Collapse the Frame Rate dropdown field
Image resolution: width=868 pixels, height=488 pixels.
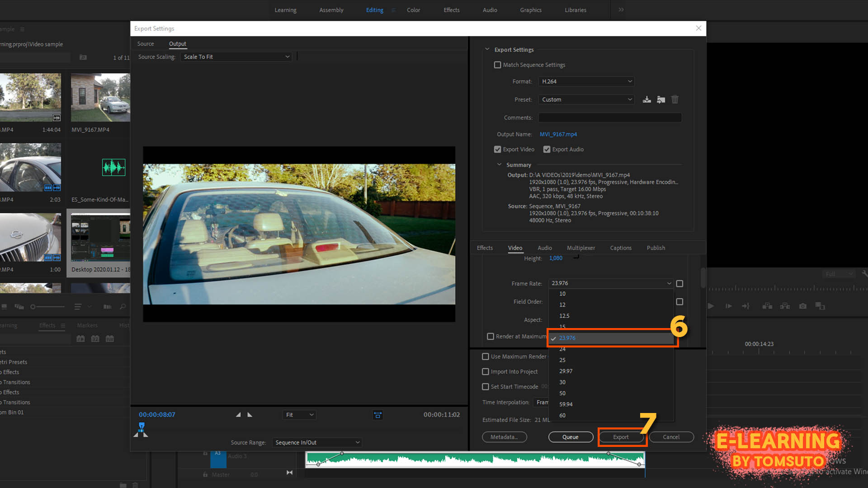click(611, 284)
